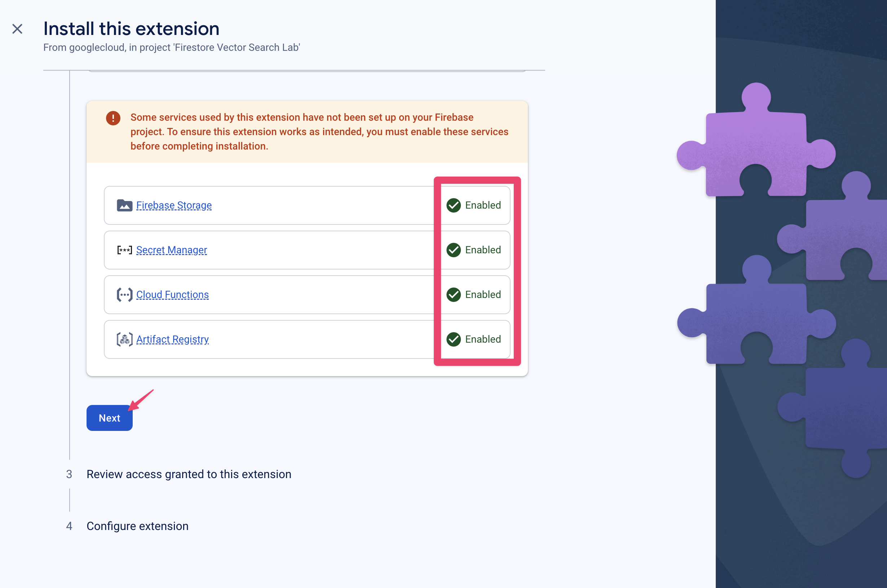Toggle Firebase Storage enabled status
Screen dimensions: 887x588
click(x=473, y=205)
